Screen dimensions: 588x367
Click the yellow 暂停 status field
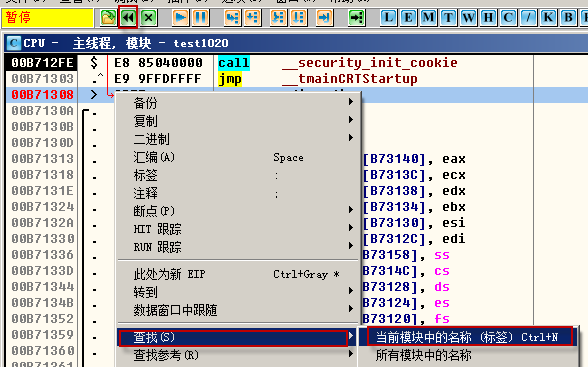[47, 18]
